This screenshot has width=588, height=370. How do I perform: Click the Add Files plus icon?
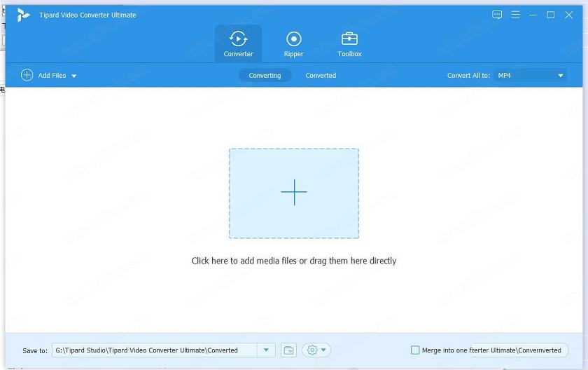click(x=27, y=75)
